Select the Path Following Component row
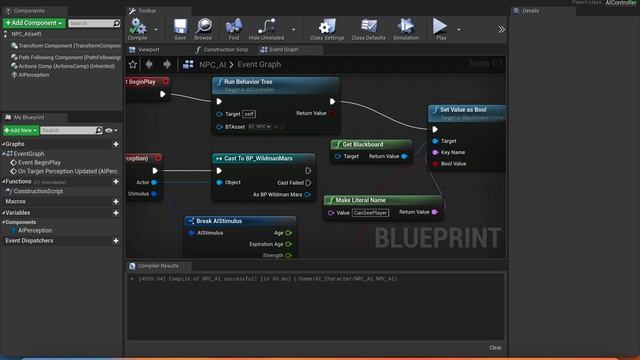Image resolution: width=640 pixels, height=360 pixels. pos(66,58)
